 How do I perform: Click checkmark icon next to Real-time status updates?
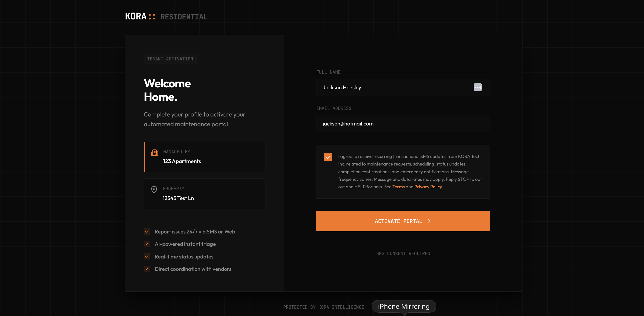click(147, 257)
